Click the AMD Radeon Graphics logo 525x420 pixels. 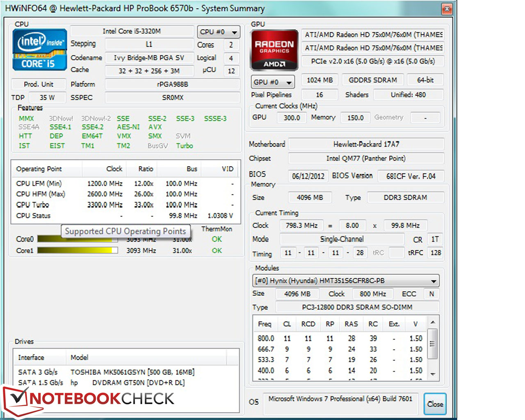tap(274, 50)
